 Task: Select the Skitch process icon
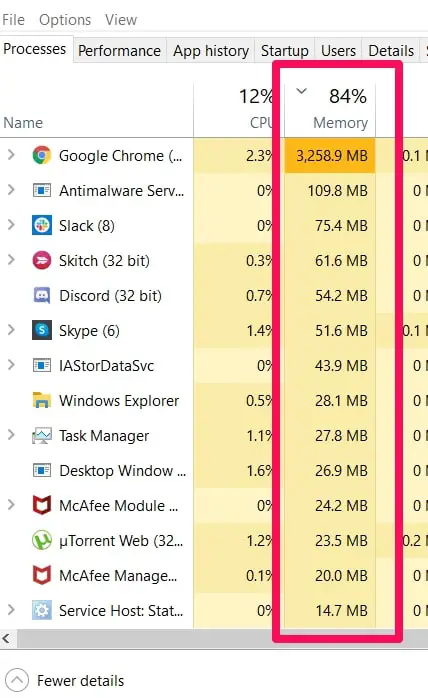click(x=42, y=260)
